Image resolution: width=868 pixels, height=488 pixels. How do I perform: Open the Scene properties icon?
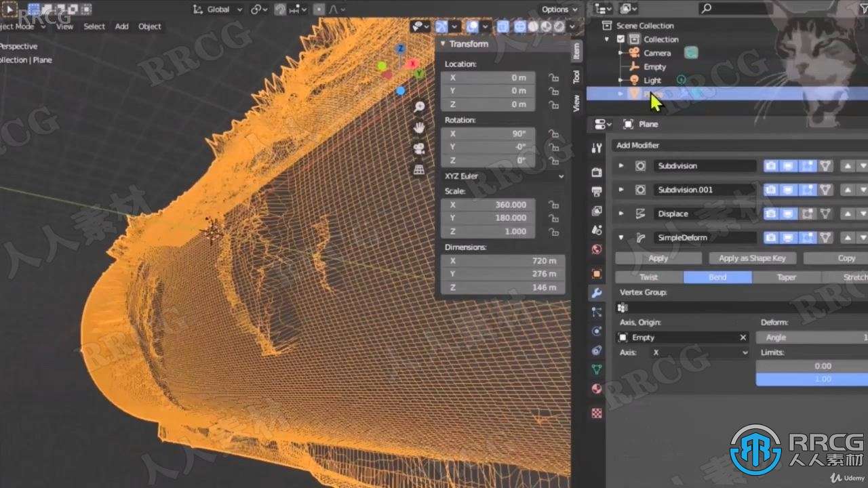coord(597,230)
